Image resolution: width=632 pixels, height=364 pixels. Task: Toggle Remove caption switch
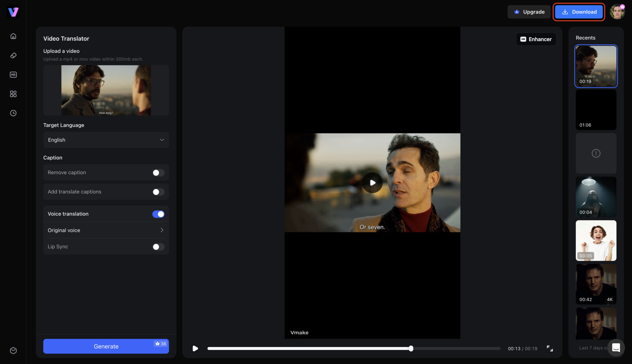pyautogui.click(x=158, y=173)
